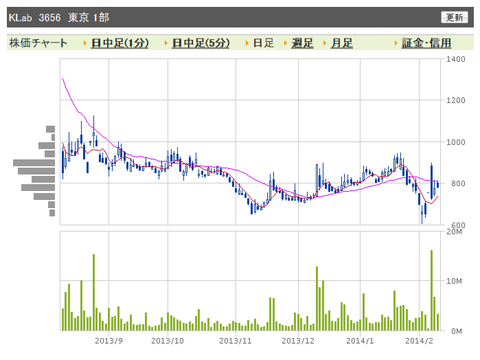480x360 pixels.
Task: Click orange arrow before 週足
Action: click(286, 43)
